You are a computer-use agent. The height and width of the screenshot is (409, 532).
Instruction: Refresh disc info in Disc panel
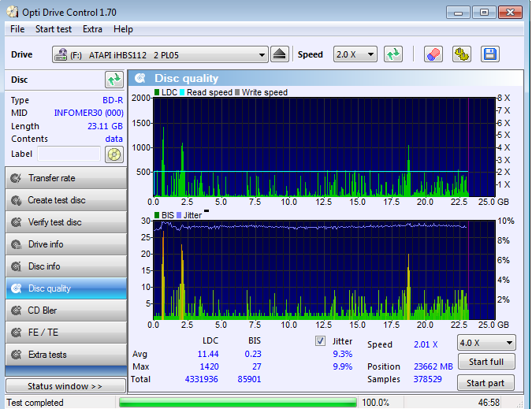click(x=114, y=80)
